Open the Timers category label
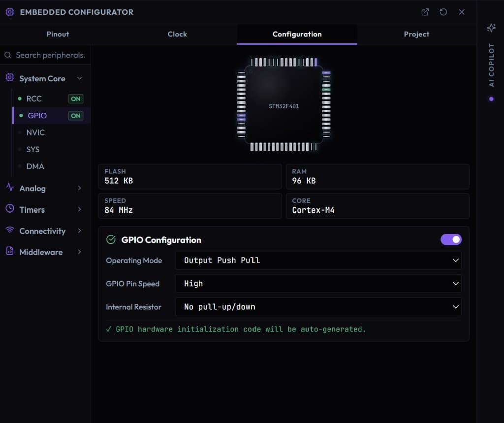This screenshot has width=504, height=423. 32,210
